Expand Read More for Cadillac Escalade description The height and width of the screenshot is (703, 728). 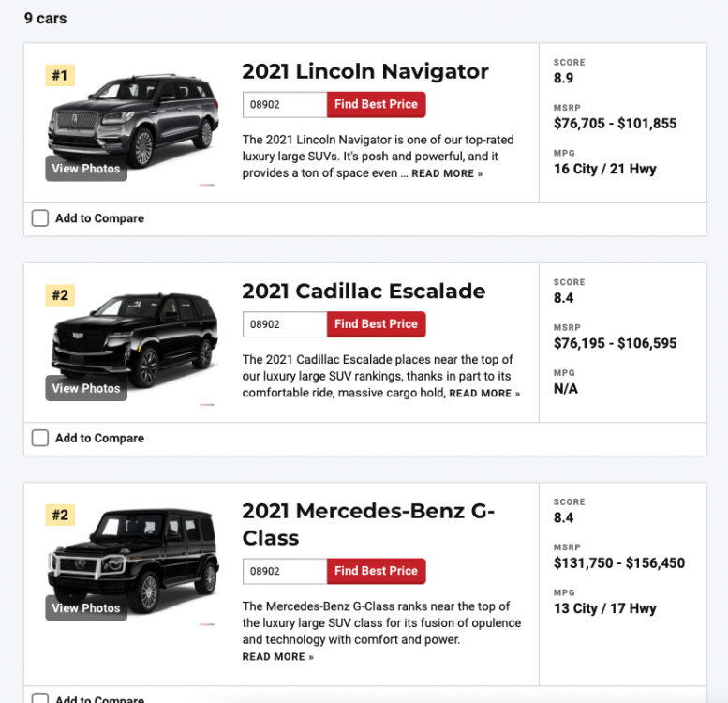(484, 394)
